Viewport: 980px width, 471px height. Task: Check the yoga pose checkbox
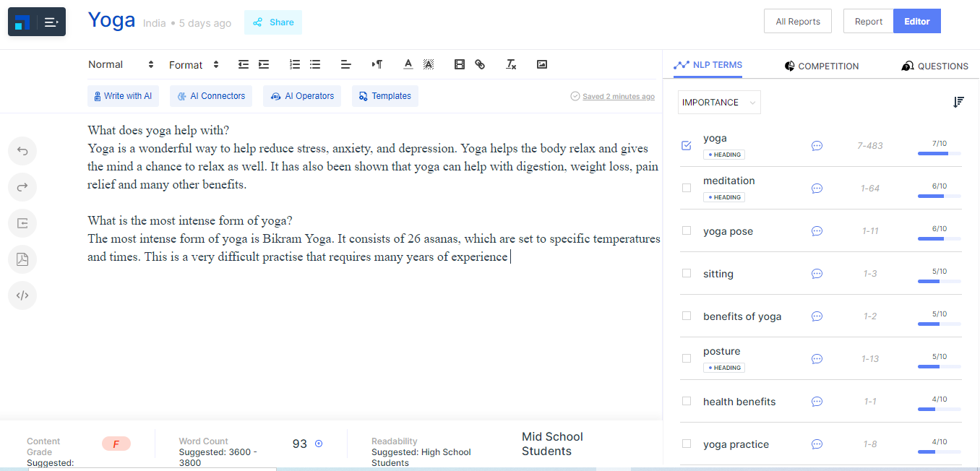pyautogui.click(x=687, y=230)
